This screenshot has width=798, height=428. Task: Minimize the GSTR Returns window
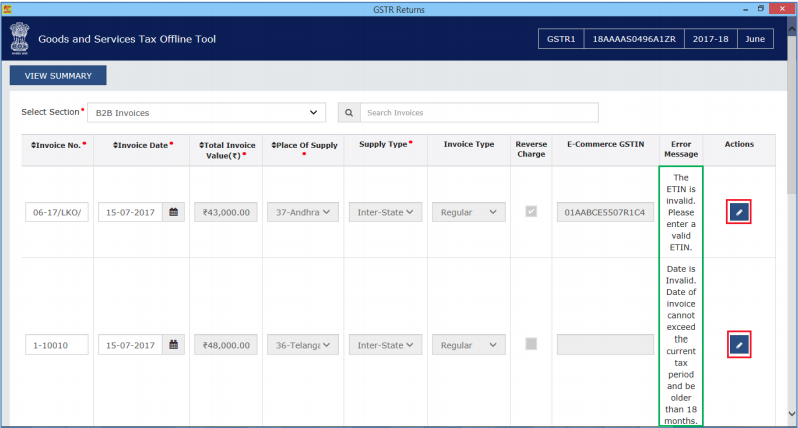(745, 9)
